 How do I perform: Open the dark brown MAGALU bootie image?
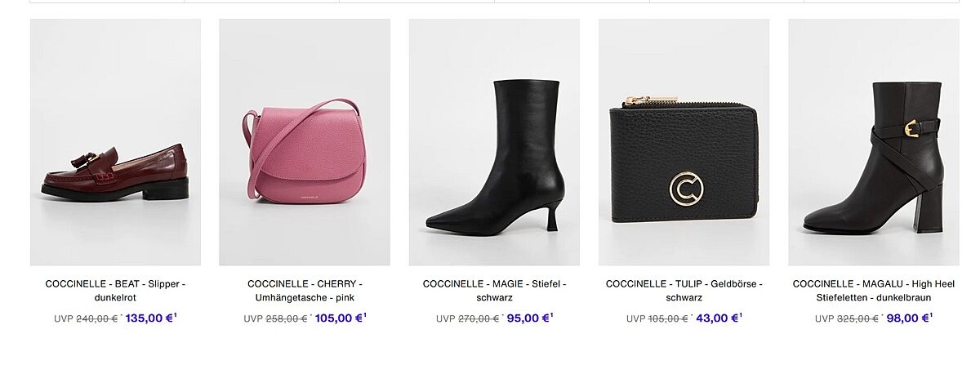coord(873,143)
